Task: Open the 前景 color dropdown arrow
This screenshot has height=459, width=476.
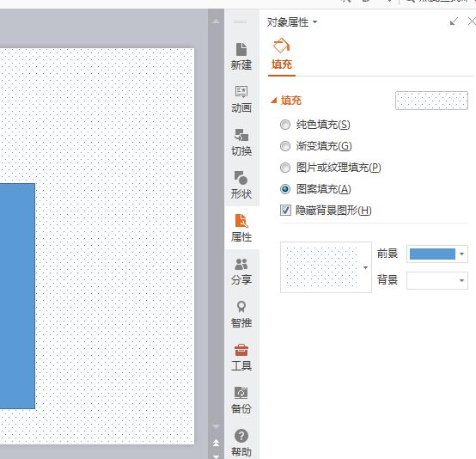Action: point(461,254)
